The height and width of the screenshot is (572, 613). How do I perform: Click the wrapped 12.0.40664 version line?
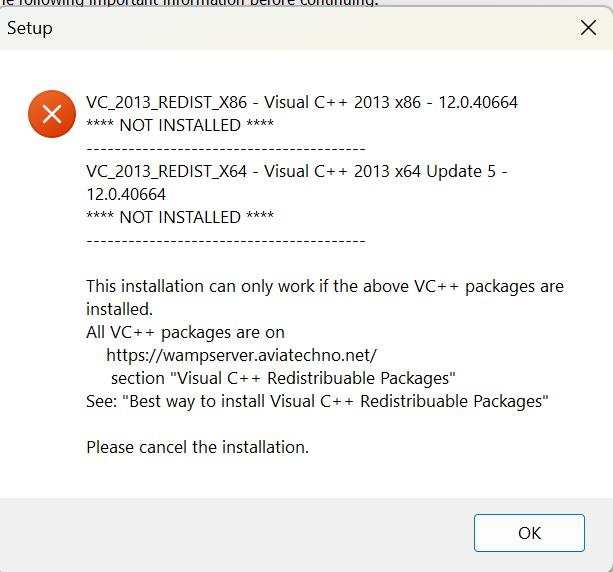[126, 194]
